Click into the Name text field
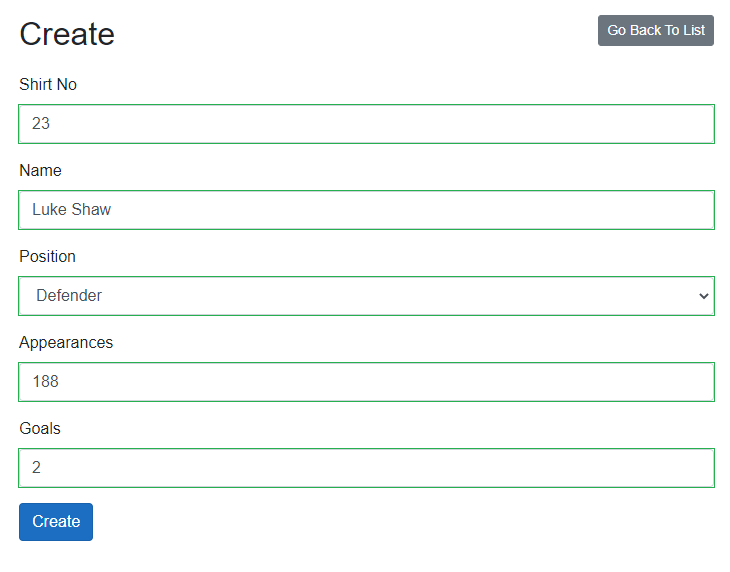Screen dimensions: 730x572 [x=366, y=210]
